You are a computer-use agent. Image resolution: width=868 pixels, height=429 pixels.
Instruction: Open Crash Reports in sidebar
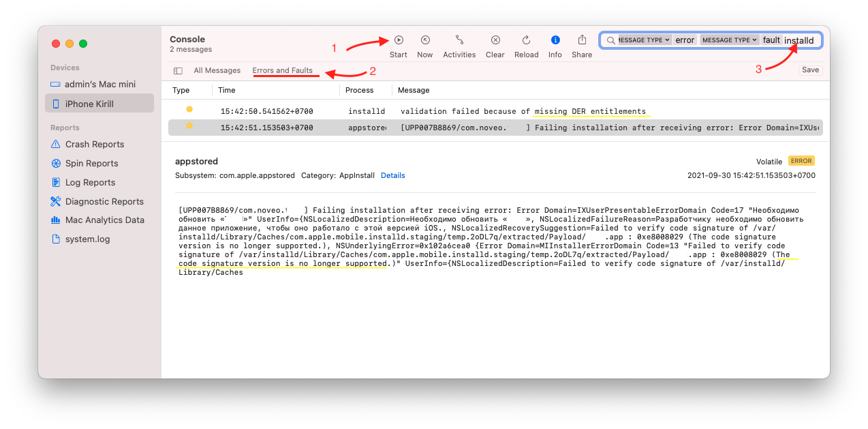pyautogui.click(x=94, y=144)
